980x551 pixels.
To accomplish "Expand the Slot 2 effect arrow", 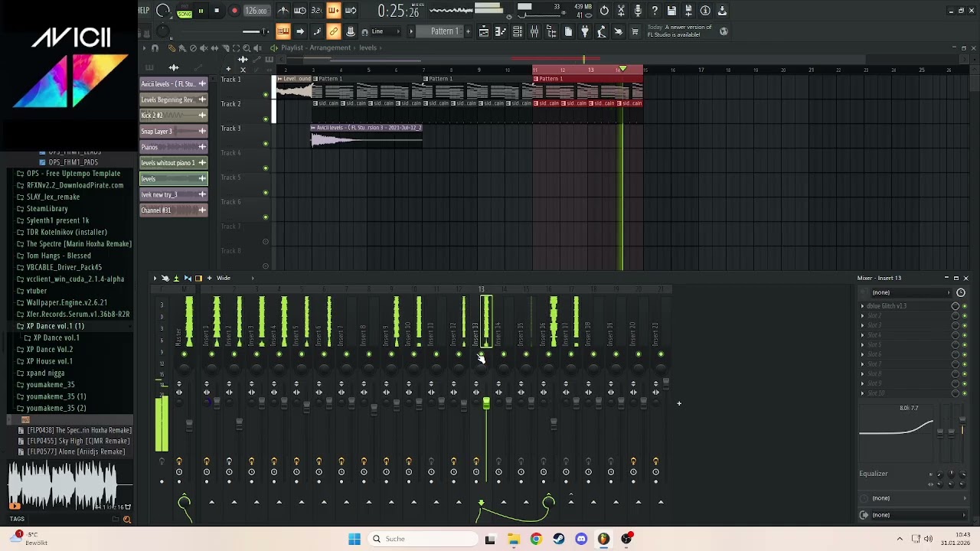I will click(863, 316).
